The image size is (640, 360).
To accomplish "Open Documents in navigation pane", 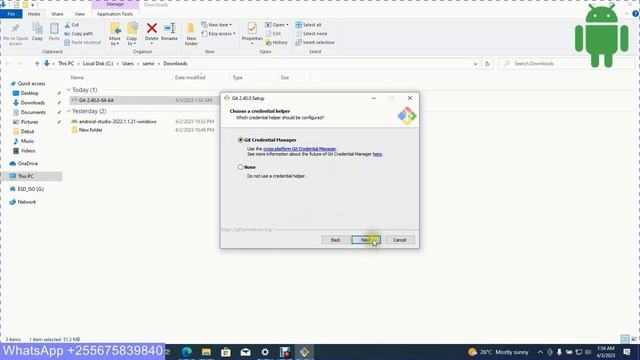I will tap(33, 112).
